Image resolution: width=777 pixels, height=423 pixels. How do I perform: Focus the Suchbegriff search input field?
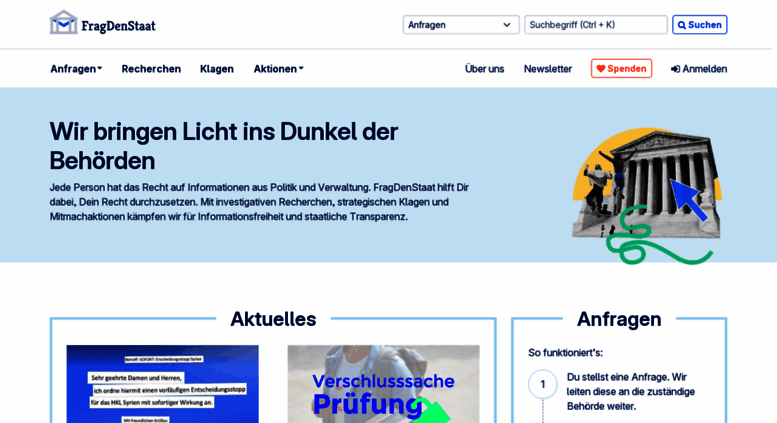click(596, 25)
